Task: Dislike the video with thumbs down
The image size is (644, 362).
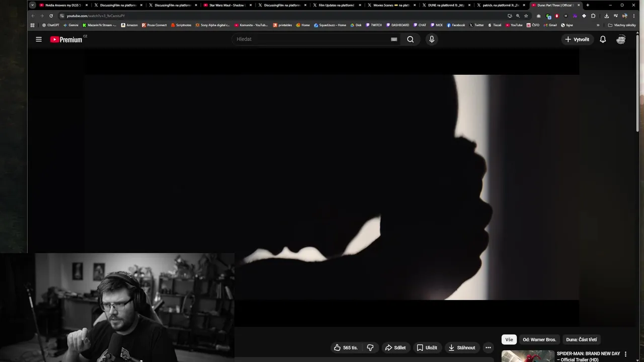Action: click(370, 347)
